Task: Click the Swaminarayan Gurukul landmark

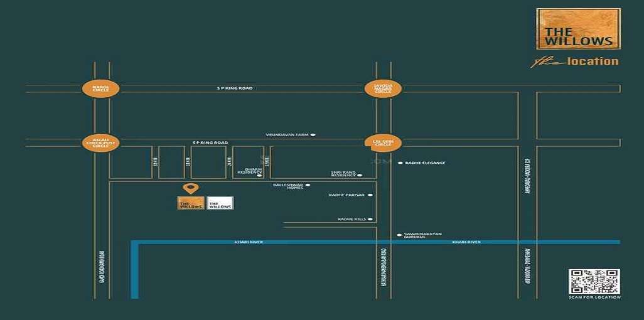Action: tap(419, 235)
